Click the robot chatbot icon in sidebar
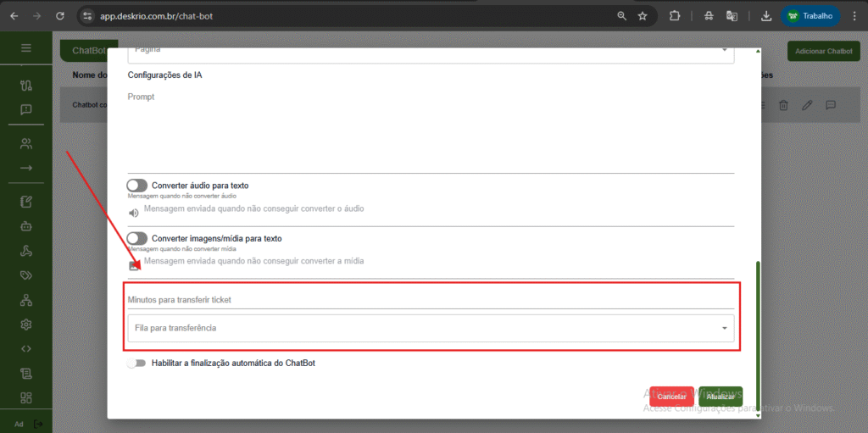 click(26, 226)
